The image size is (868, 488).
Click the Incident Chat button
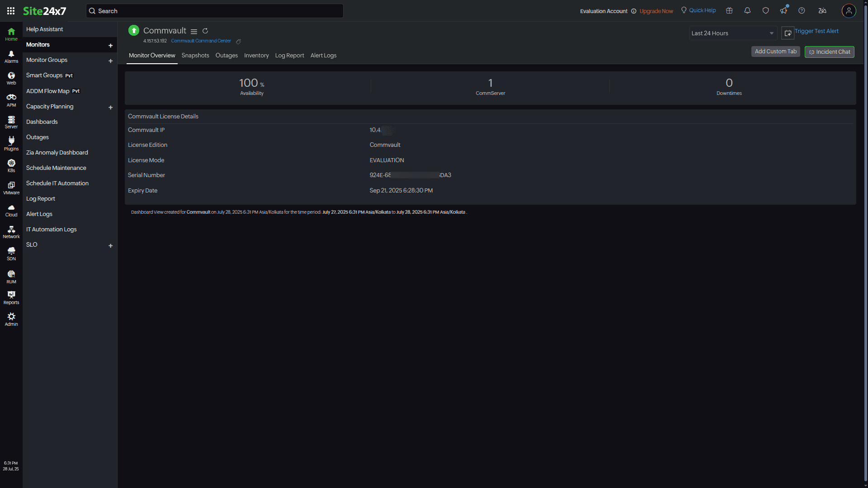829,52
